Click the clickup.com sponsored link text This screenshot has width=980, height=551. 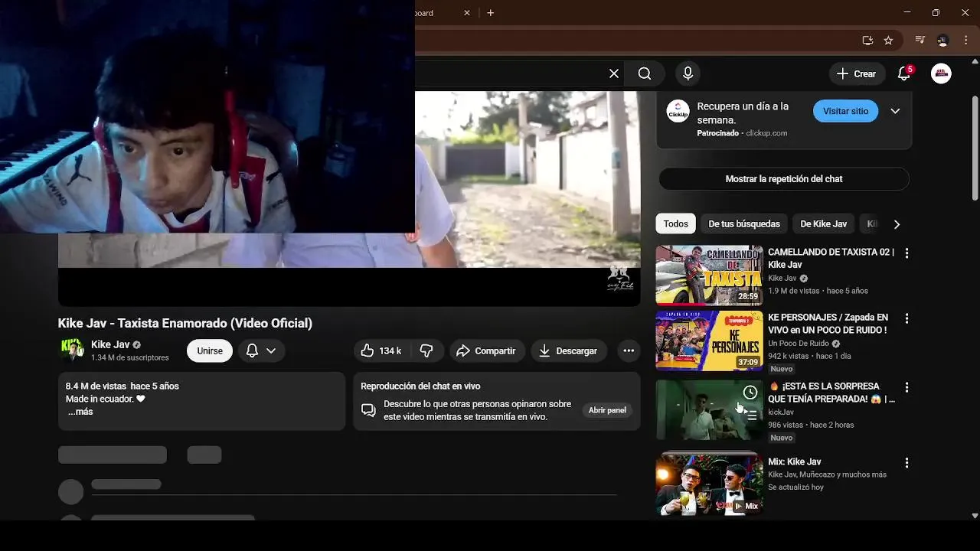[x=766, y=133]
